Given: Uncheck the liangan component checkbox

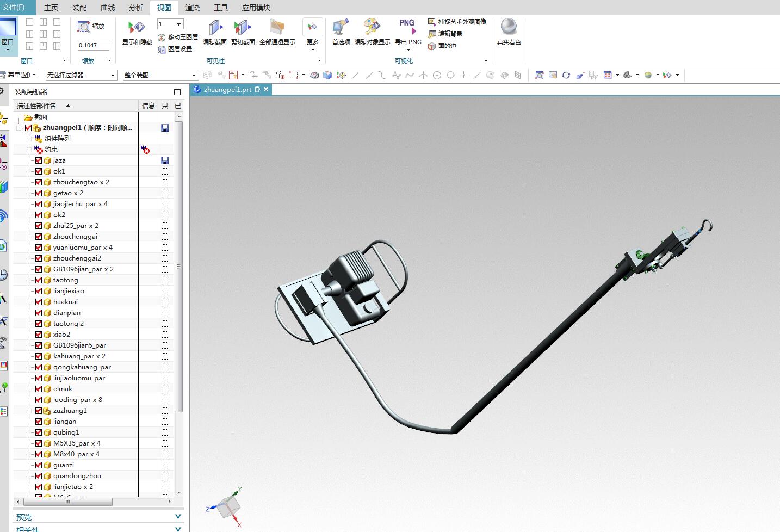Looking at the screenshot, I should coord(39,422).
